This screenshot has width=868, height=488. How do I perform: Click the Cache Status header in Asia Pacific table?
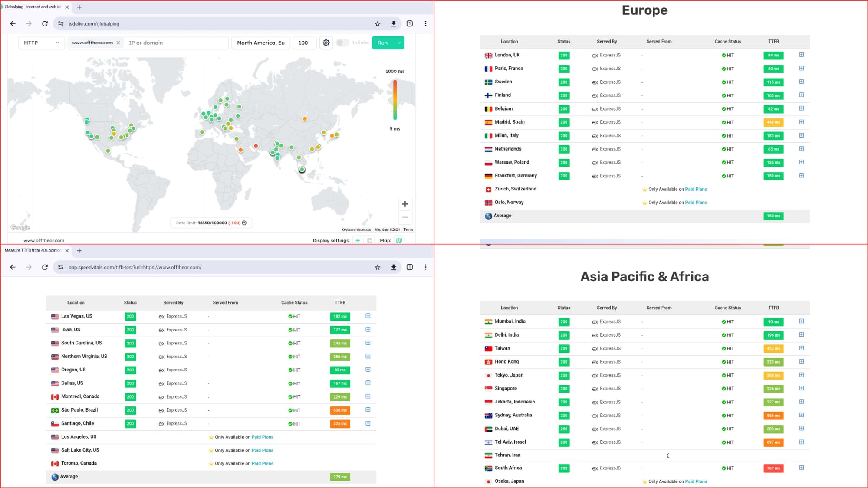coord(728,308)
